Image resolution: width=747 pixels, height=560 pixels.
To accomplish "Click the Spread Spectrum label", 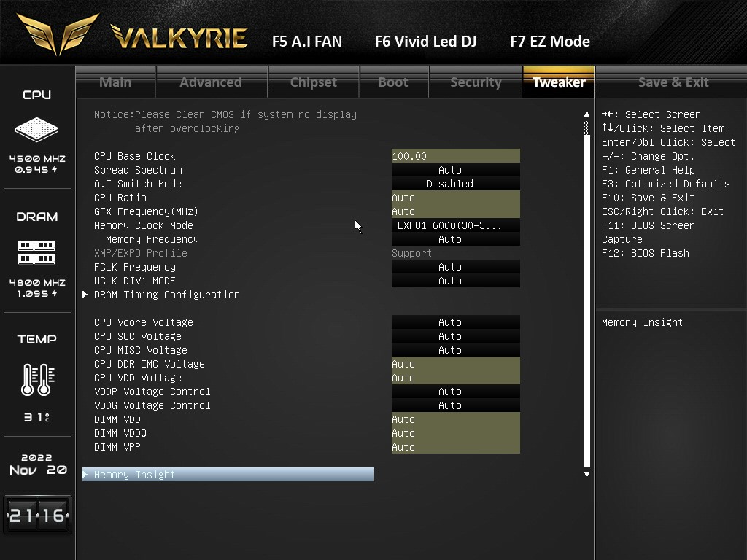I will point(138,170).
